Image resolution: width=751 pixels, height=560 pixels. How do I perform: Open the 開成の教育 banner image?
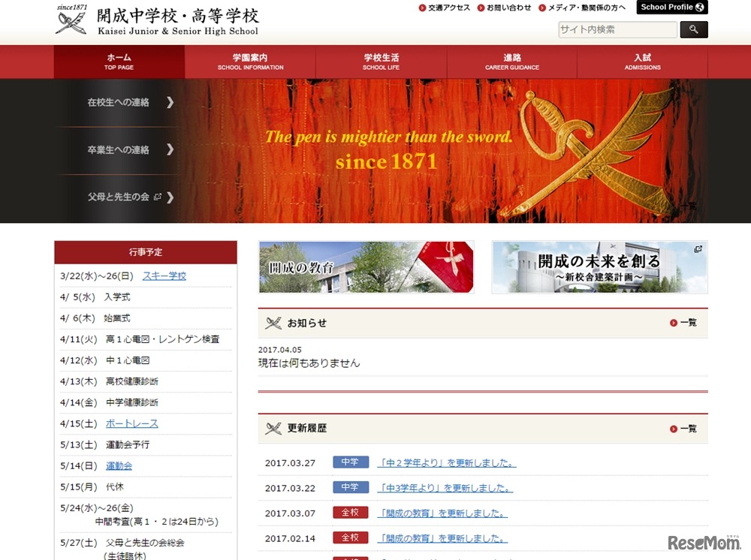tap(366, 267)
